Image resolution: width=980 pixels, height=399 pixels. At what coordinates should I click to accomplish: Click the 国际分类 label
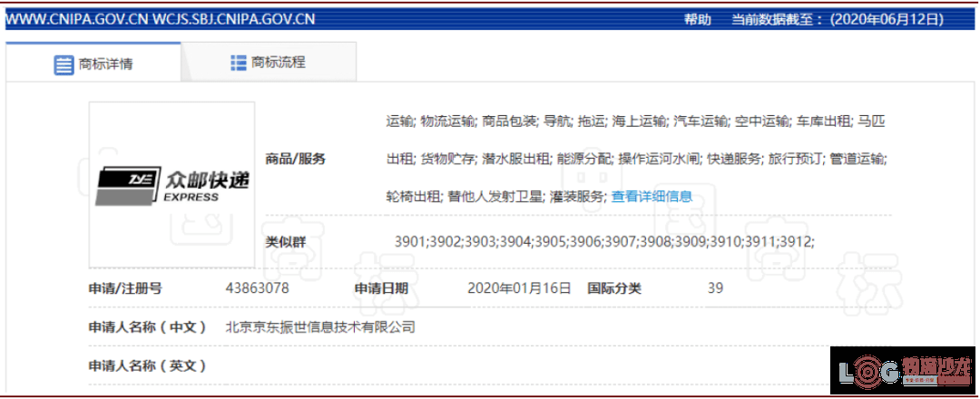614,288
